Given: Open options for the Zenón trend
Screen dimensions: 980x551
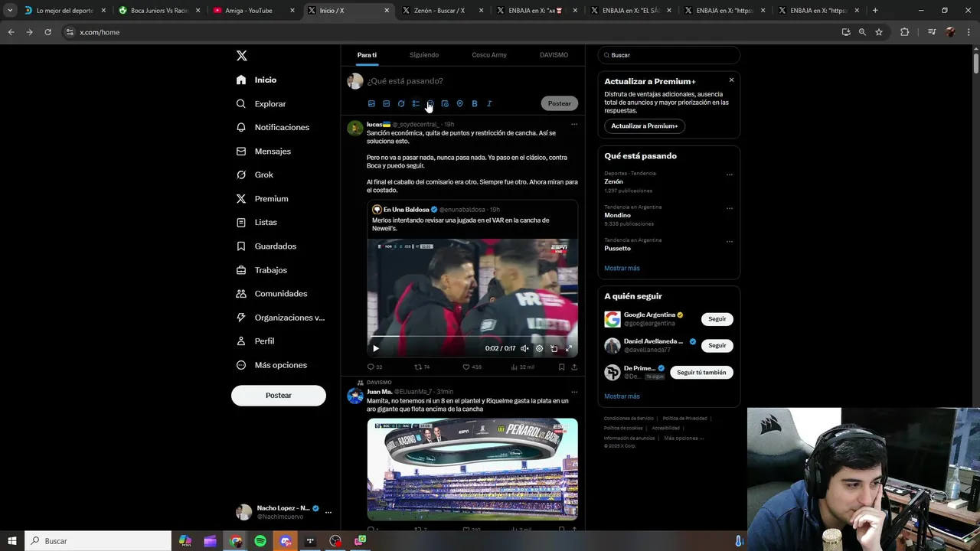Looking at the screenshot, I should [730, 174].
